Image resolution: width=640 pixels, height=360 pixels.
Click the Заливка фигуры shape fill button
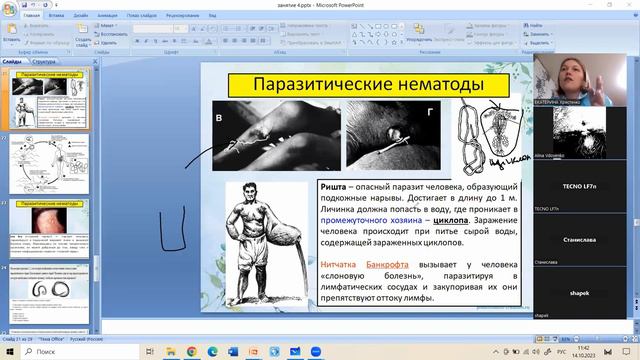pyautogui.click(x=488, y=25)
